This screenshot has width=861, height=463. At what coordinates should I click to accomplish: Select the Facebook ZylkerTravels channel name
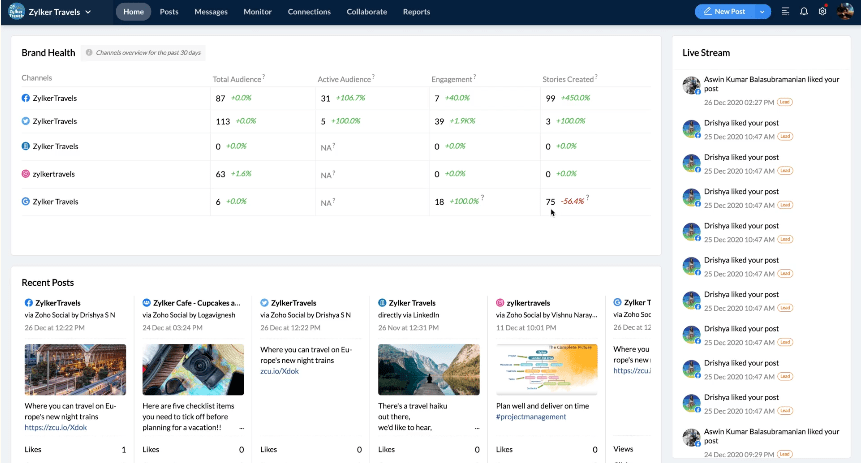[x=55, y=98]
